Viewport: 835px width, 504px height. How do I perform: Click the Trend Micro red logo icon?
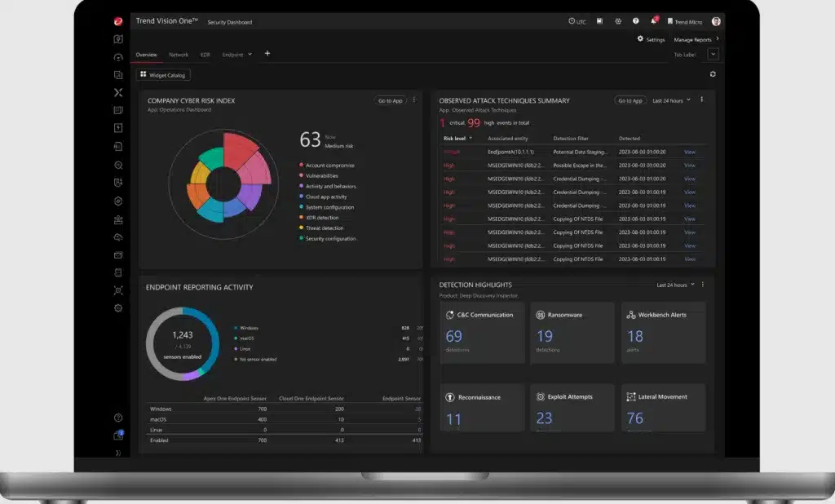(x=118, y=21)
